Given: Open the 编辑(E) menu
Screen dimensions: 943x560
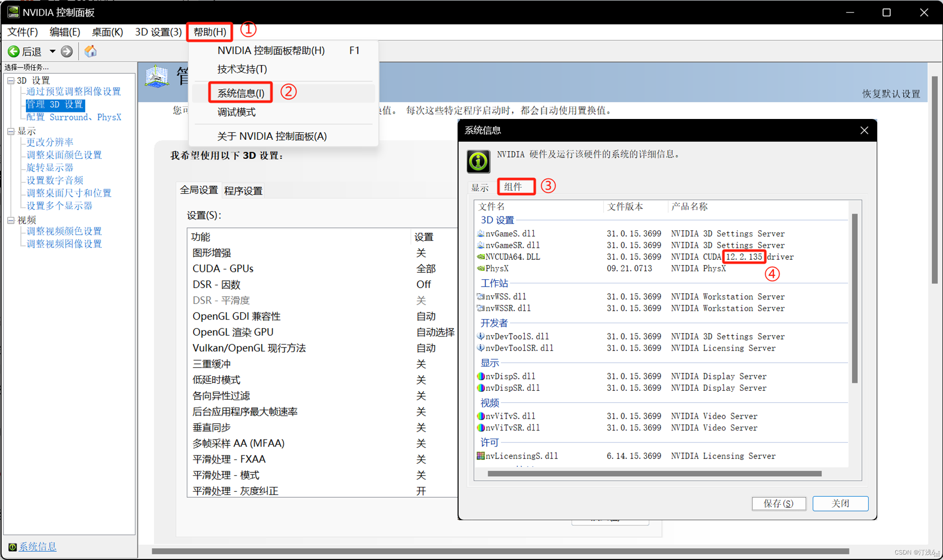Looking at the screenshot, I should [65, 32].
